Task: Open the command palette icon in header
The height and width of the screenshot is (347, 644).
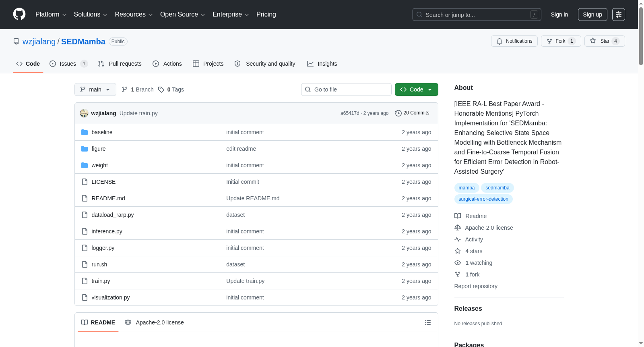Action: 619,15
